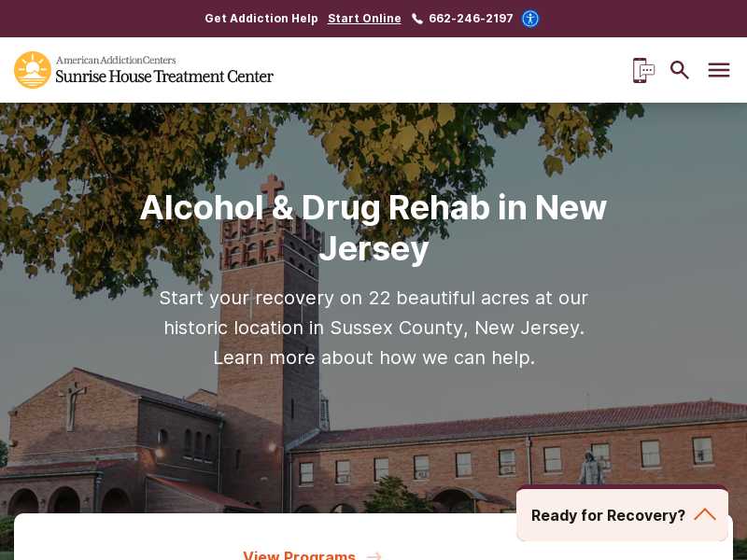Open the hamburger navigation menu
The image size is (747, 560).
[x=718, y=70]
